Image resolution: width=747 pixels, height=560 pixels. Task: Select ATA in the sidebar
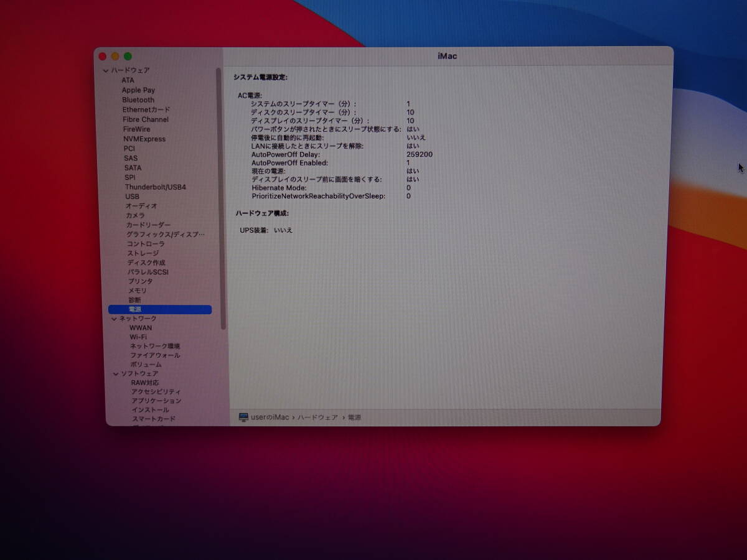[128, 80]
